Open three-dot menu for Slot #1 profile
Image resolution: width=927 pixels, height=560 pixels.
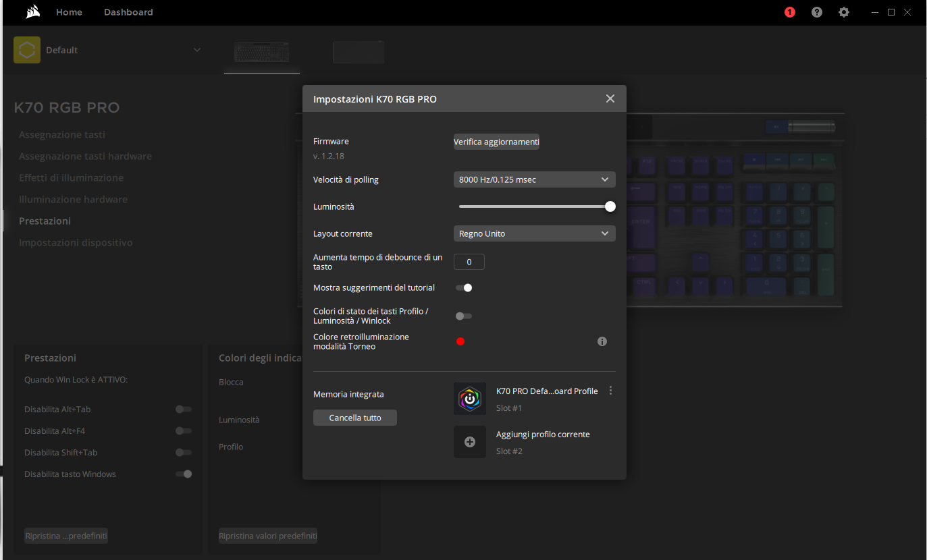pos(610,391)
